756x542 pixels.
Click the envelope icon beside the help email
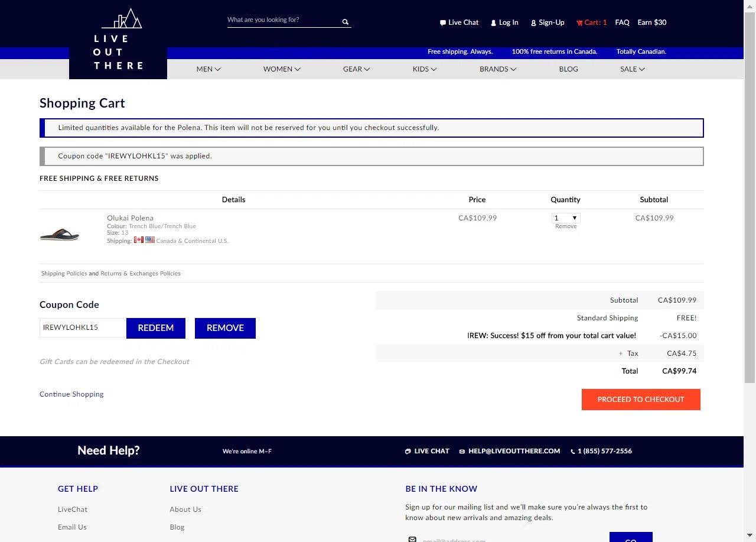[462, 452]
